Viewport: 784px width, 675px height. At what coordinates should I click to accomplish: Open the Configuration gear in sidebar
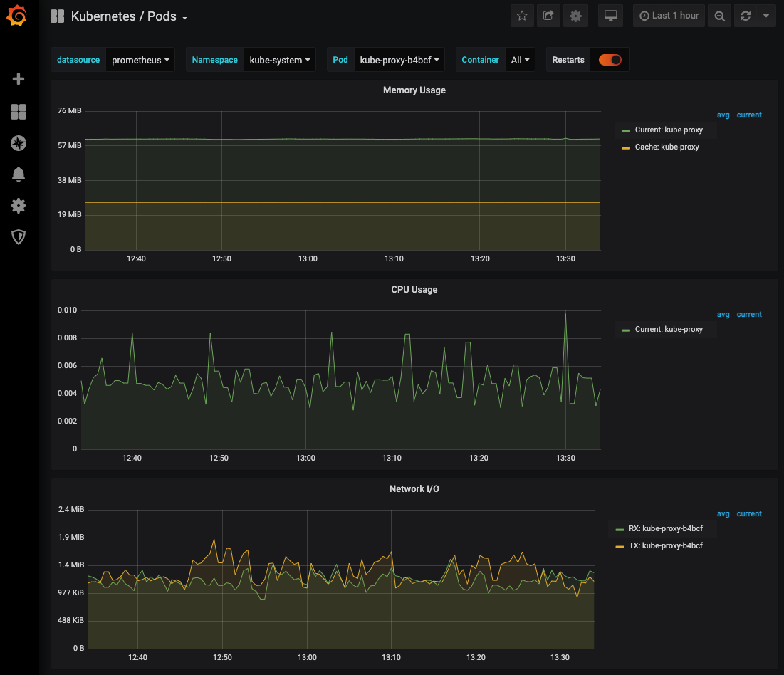click(19, 206)
